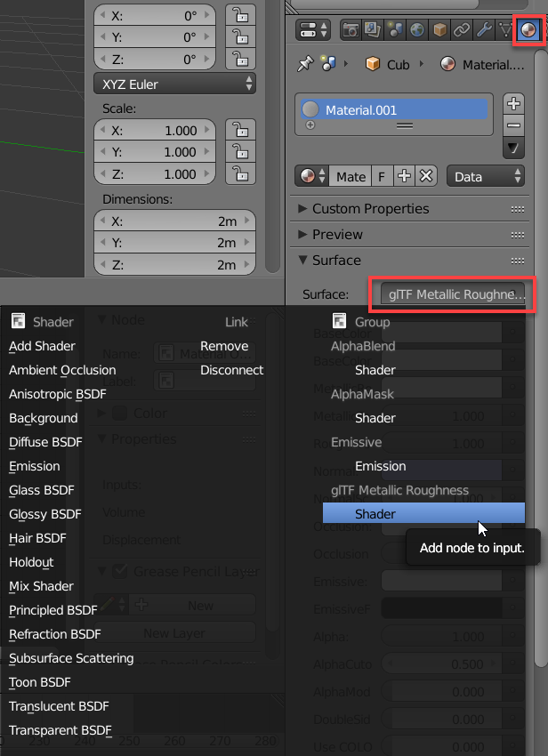Click the Scale X value field

[155, 130]
